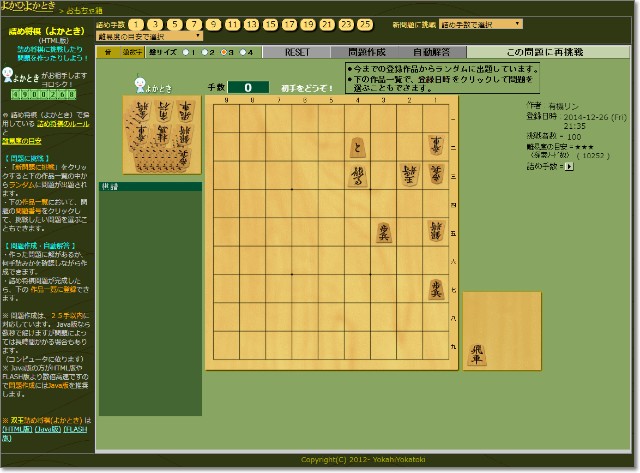Viewport: 640px width, 473px height.
Task: Click the 盤 board color swatch button
Action: click(x=108, y=51)
